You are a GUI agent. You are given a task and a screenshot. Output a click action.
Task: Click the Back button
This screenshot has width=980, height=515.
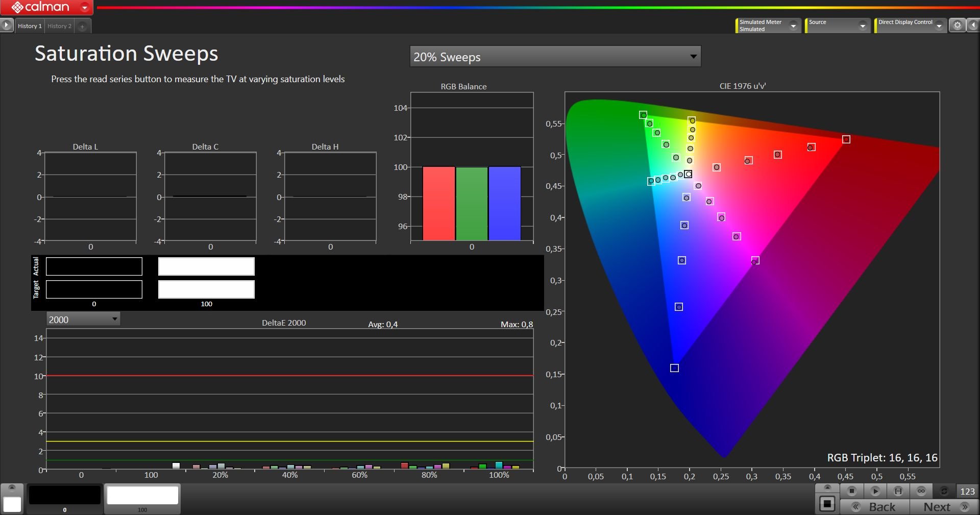pyautogui.click(x=875, y=507)
